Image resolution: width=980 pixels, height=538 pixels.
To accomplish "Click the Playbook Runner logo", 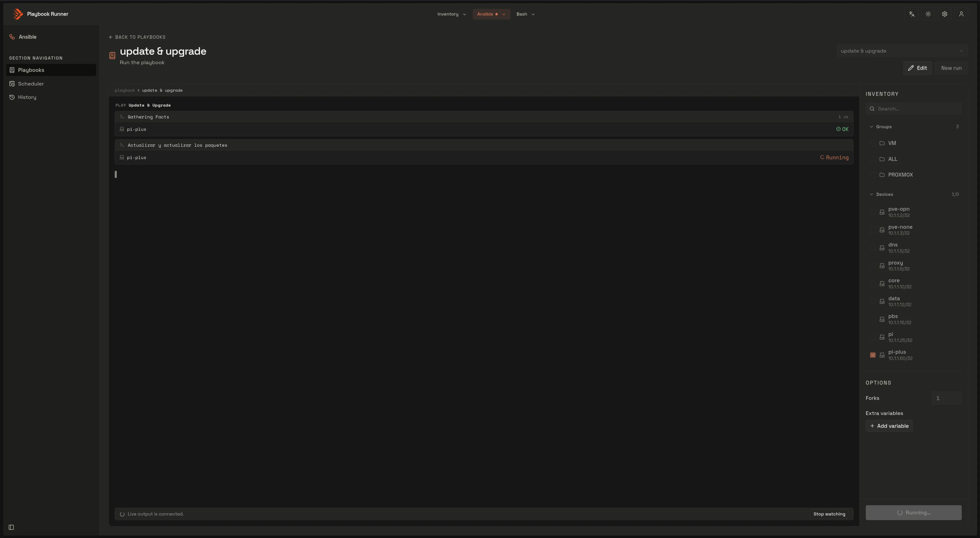I will click(x=18, y=14).
